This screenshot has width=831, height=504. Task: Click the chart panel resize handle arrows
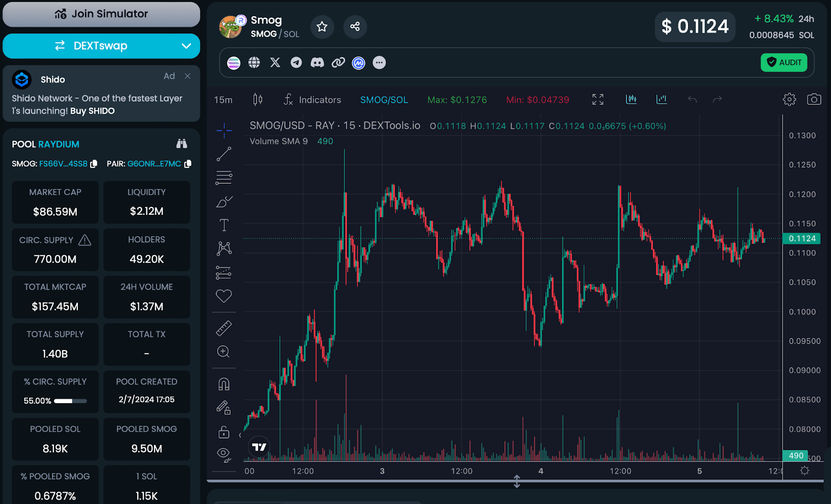(517, 481)
